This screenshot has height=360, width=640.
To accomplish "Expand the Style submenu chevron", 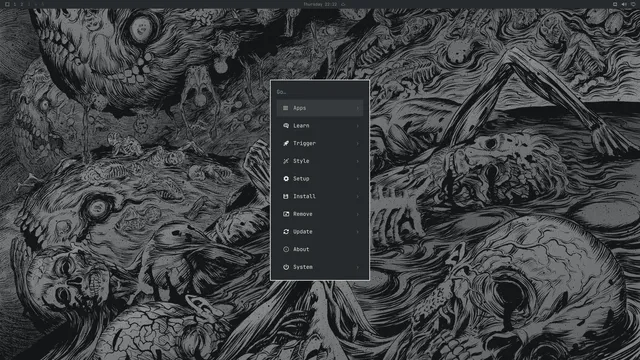I will coord(358,161).
